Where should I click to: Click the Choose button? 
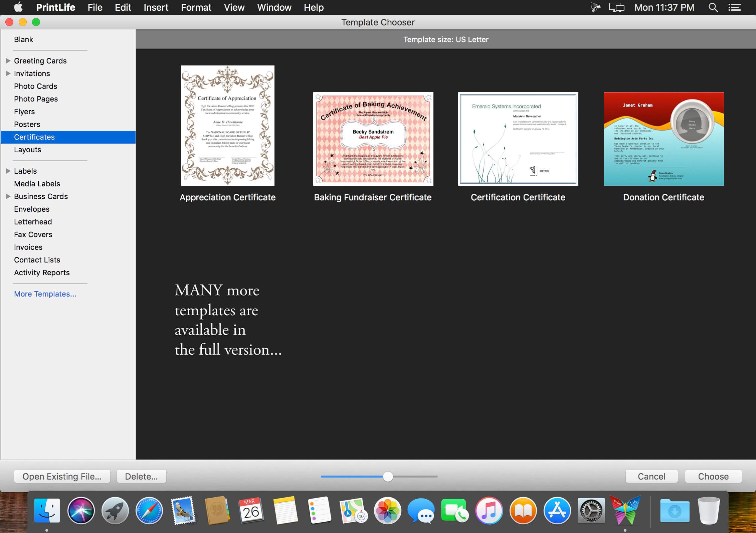point(713,476)
